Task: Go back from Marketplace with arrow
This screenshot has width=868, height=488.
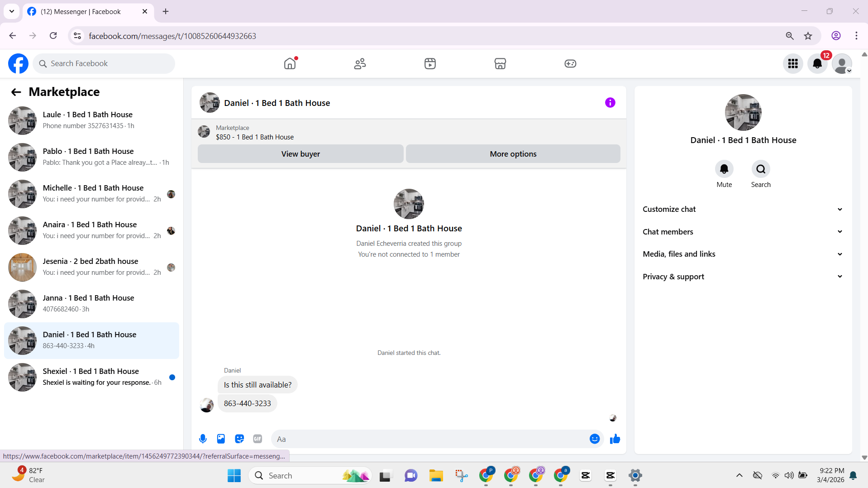Action: (16, 92)
